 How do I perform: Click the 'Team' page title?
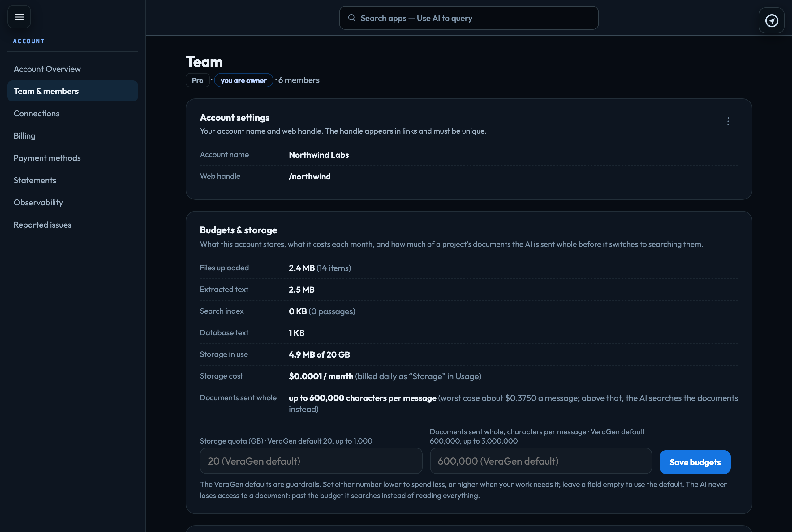click(204, 62)
